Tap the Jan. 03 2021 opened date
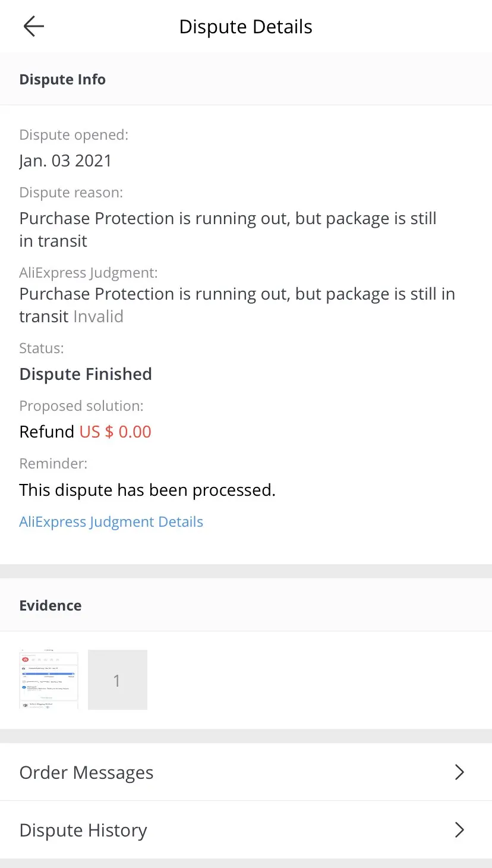Viewport: 492px width, 868px height. pyautogui.click(x=65, y=161)
